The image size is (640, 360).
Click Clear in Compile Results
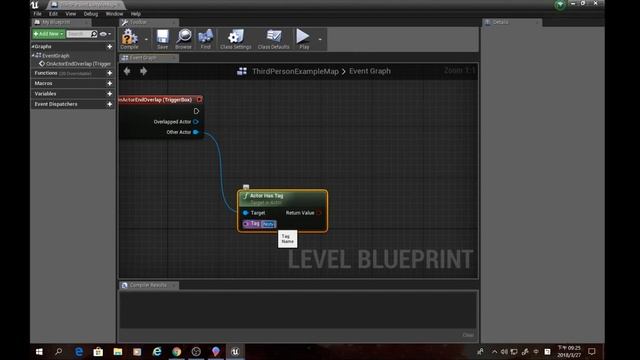[x=468, y=335]
